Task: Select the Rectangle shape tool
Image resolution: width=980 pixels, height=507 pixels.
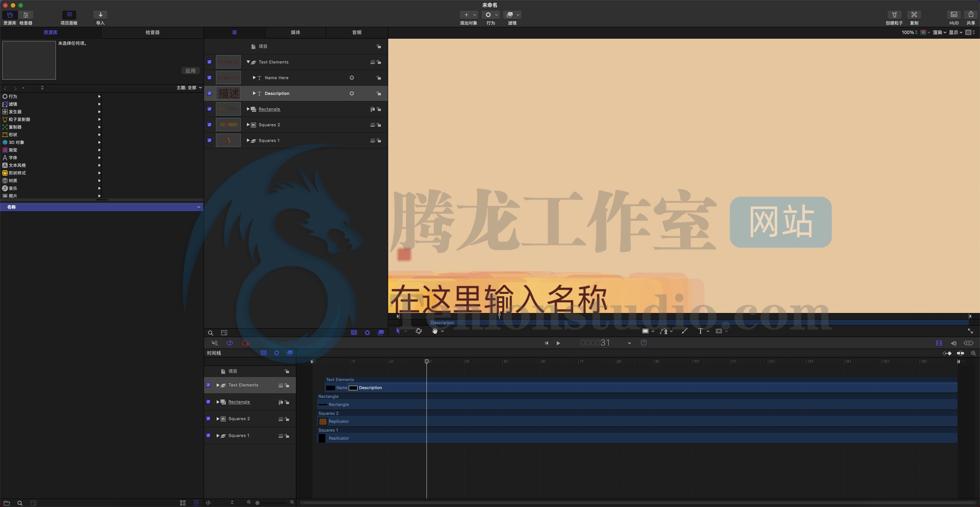Action: tap(645, 331)
